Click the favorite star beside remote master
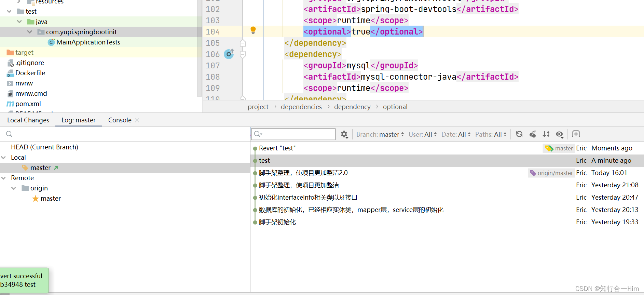644x295 pixels. coord(35,199)
